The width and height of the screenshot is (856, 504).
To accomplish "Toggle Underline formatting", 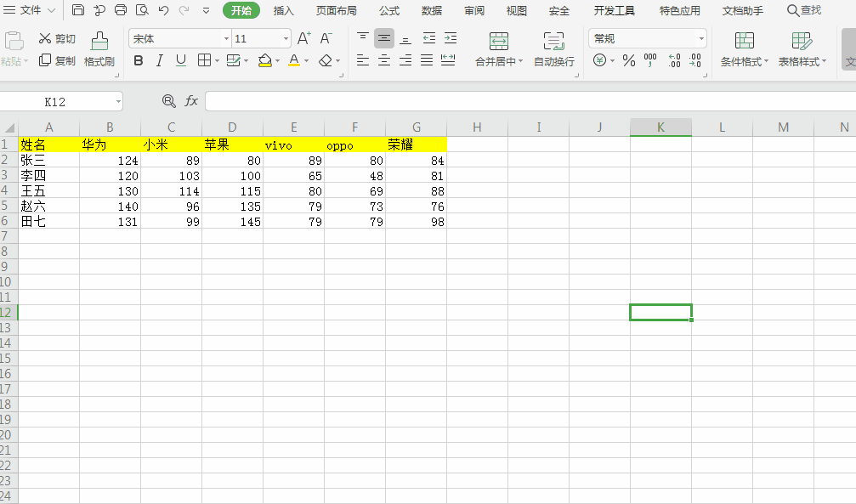I will tap(181, 60).
